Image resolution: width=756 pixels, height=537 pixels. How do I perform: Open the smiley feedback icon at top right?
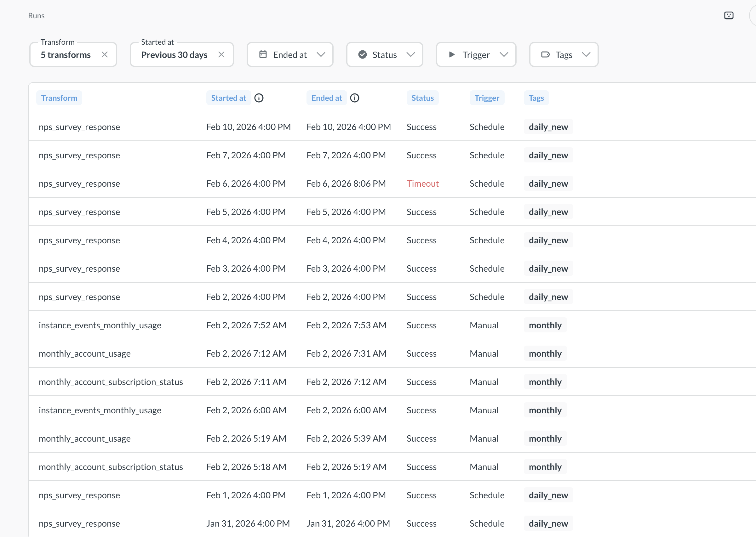click(729, 15)
